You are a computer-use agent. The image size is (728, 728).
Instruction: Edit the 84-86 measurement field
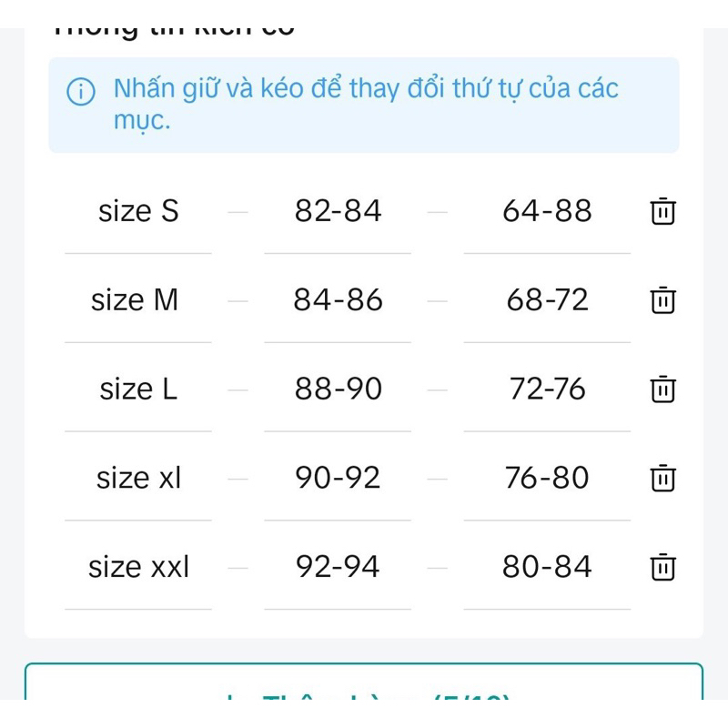point(338,300)
